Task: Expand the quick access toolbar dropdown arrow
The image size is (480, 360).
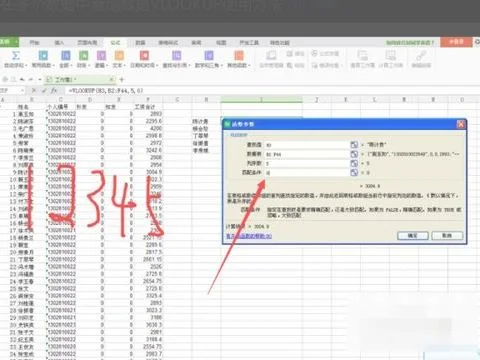Action: coord(40,79)
